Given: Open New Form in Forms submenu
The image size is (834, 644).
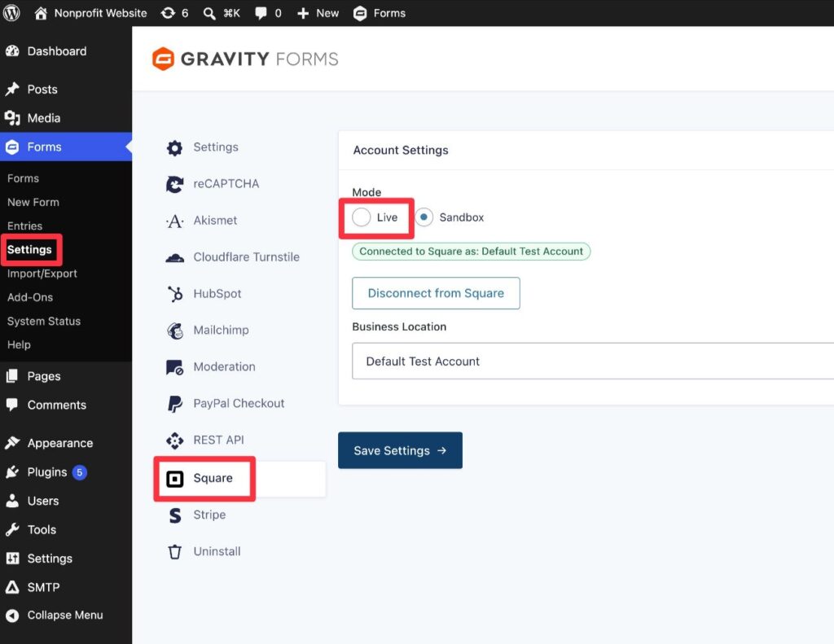Looking at the screenshot, I should [x=33, y=202].
